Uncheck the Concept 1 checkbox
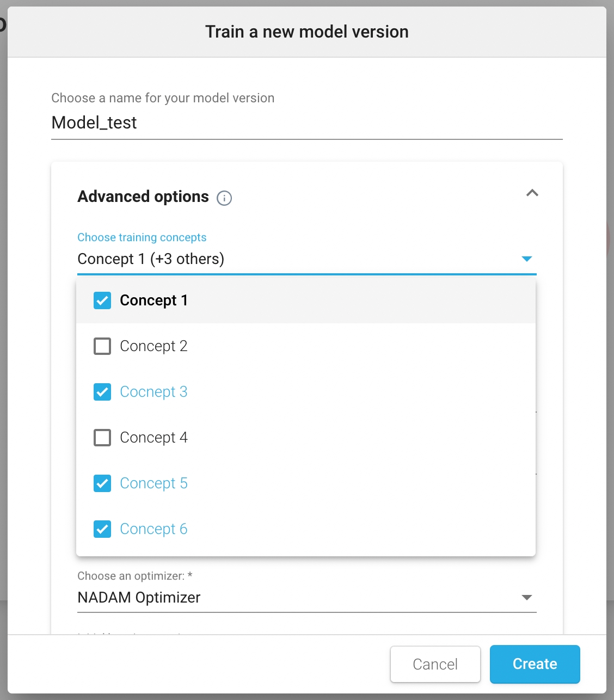 [x=102, y=300]
